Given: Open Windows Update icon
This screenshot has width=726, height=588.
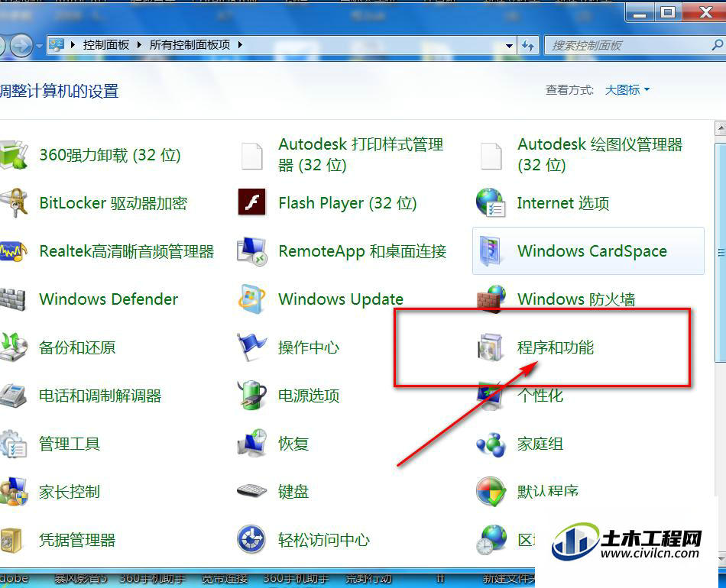Looking at the screenshot, I should pyautogui.click(x=252, y=299).
